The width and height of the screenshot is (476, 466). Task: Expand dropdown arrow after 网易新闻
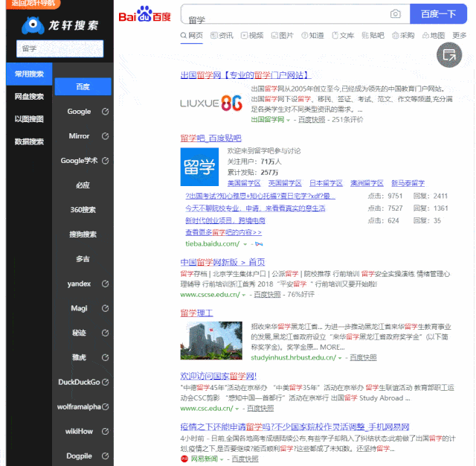click(x=222, y=459)
